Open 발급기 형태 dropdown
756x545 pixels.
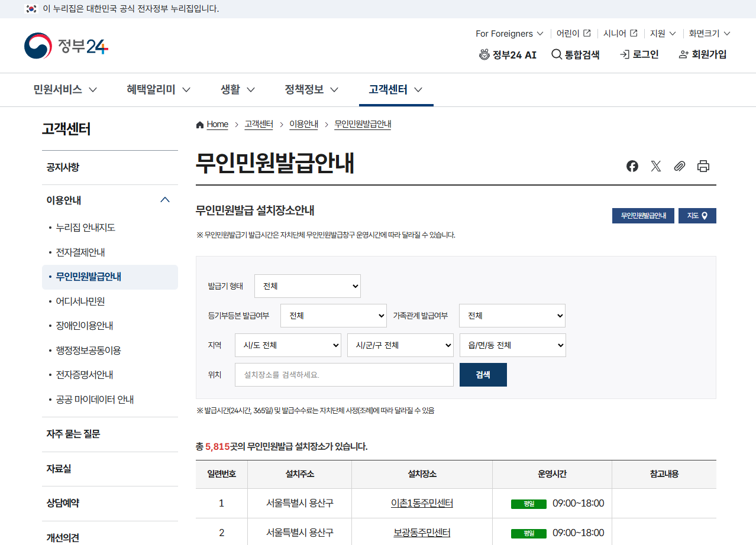(307, 286)
